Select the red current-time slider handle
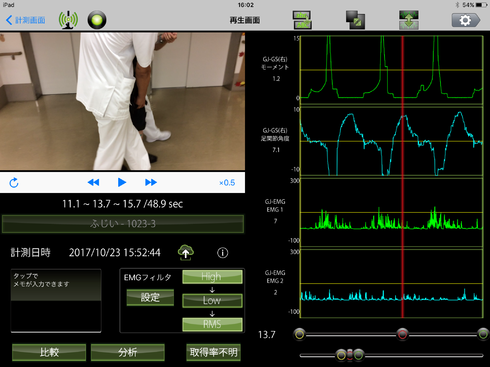The image size is (490, 367). pos(402,334)
